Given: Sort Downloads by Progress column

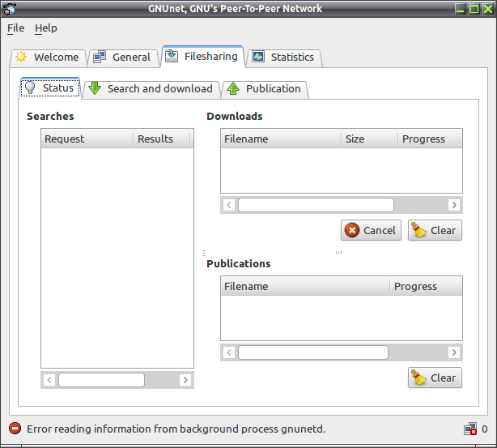Looking at the screenshot, I should [x=430, y=139].
